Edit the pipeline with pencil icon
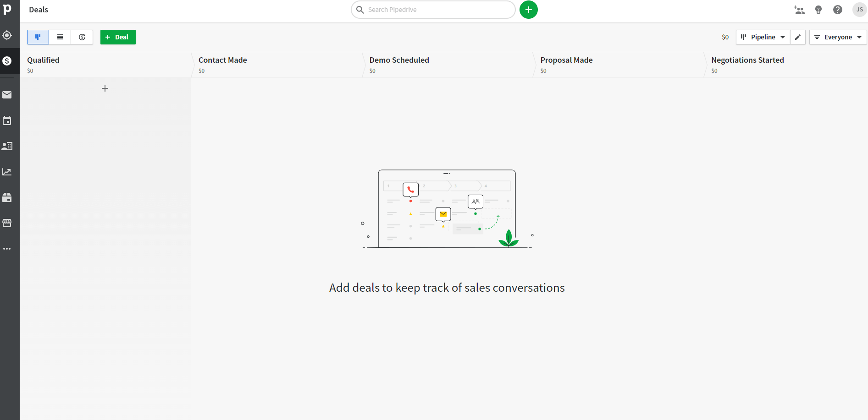 click(798, 37)
